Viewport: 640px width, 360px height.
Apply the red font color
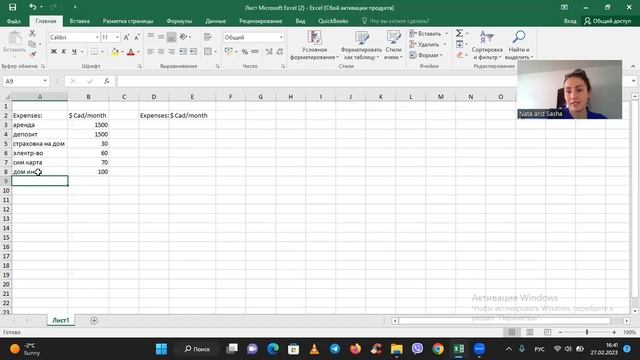tap(131, 52)
